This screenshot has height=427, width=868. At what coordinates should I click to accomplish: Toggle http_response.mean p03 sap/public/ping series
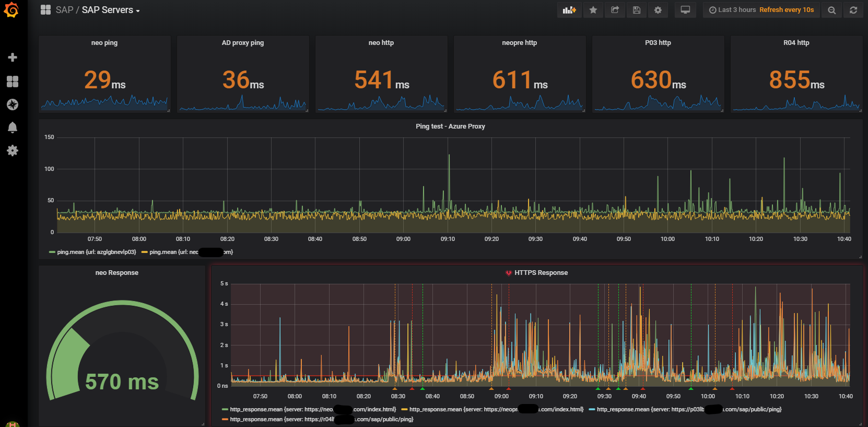coord(689,409)
